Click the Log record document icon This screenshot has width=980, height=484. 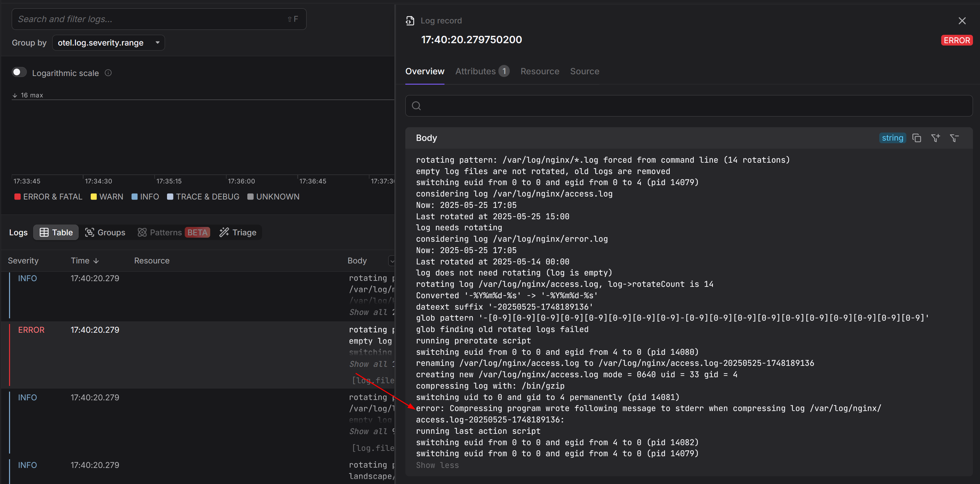pos(410,20)
